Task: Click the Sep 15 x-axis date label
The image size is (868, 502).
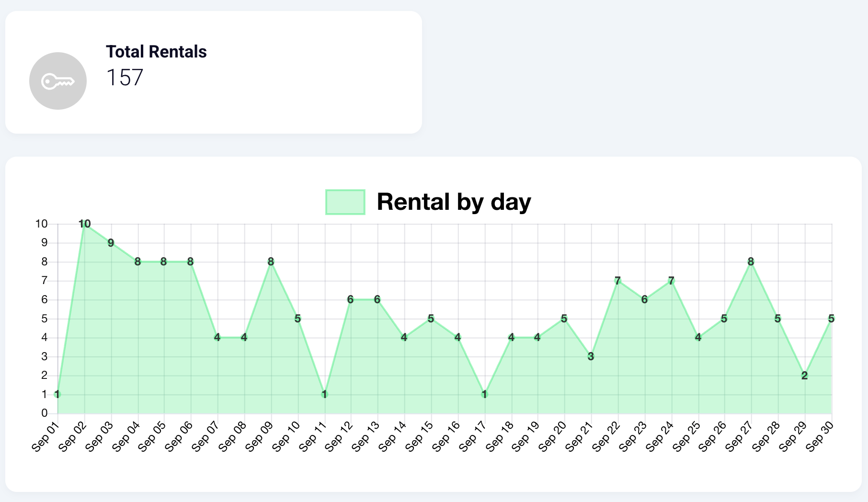Action: click(x=419, y=436)
